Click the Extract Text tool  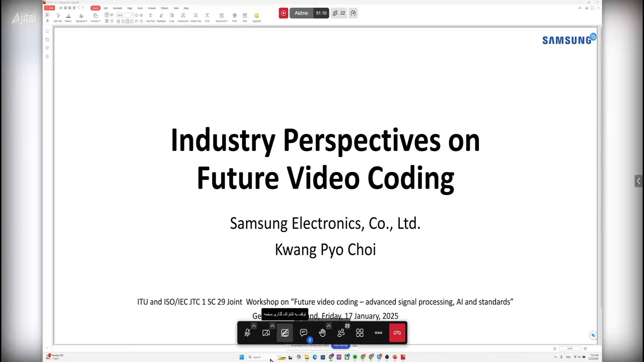(x=196, y=18)
